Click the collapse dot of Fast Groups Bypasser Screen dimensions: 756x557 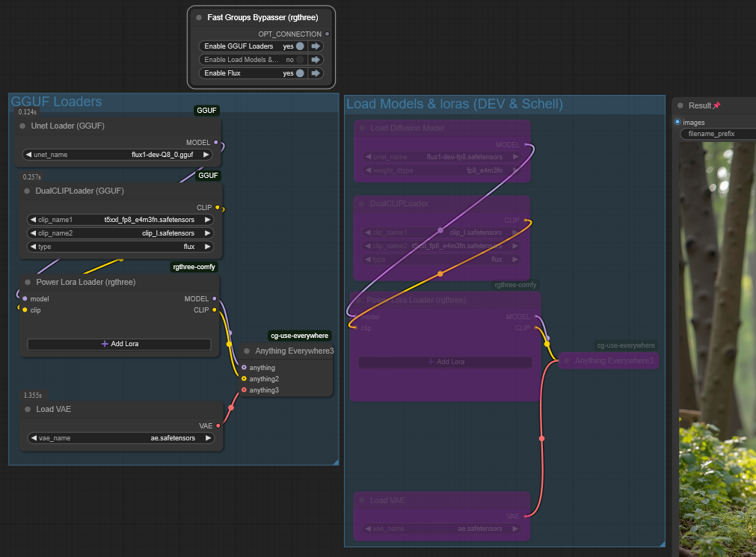(x=199, y=17)
